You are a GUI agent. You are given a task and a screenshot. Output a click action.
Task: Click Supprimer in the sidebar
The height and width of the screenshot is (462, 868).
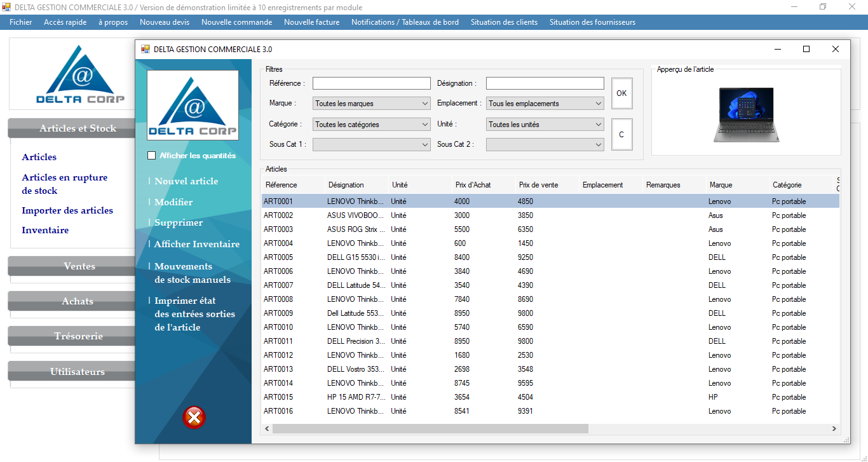(179, 222)
